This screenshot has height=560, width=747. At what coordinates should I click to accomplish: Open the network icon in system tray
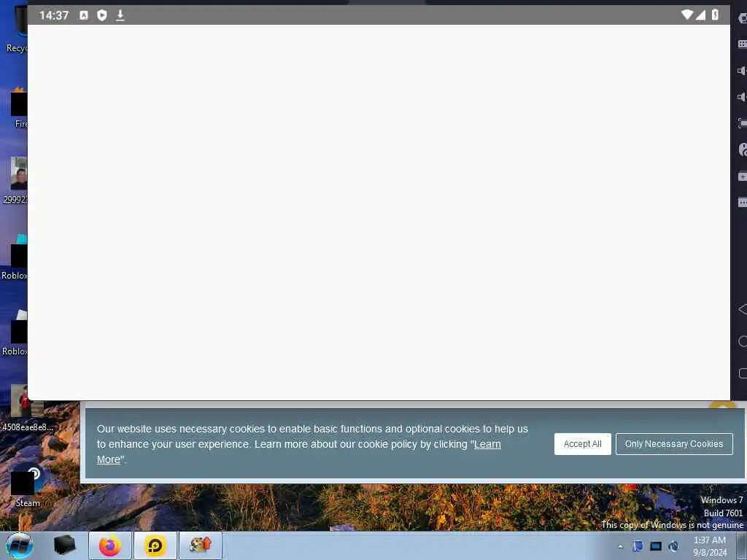click(673, 546)
